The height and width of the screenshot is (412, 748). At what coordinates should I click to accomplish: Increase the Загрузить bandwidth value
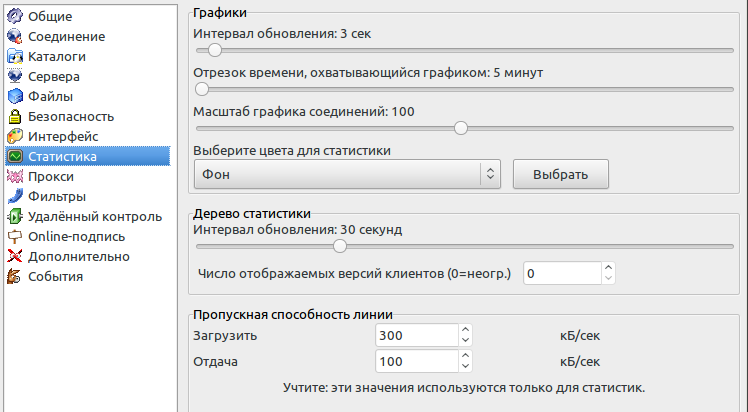click(466, 330)
